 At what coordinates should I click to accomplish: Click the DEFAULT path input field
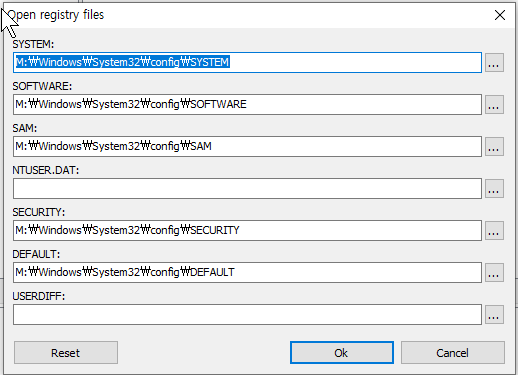[247, 272]
